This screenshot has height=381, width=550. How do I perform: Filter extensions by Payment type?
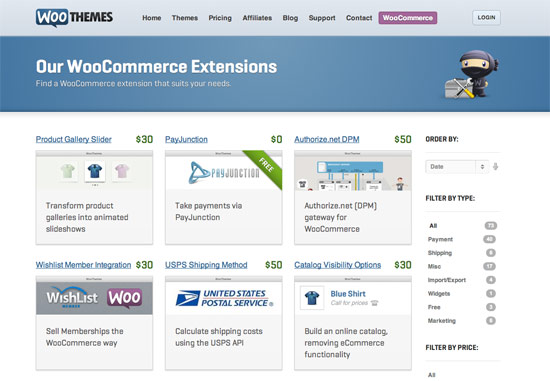pos(440,239)
